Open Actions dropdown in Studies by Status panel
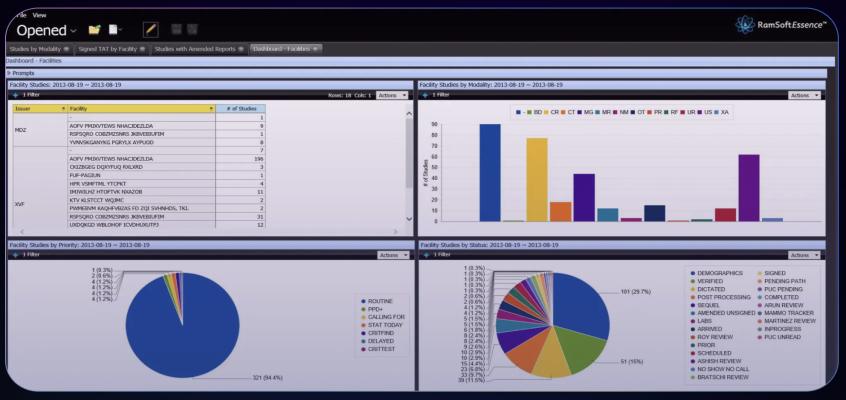The width and height of the screenshot is (846, 400). (804, 255)
